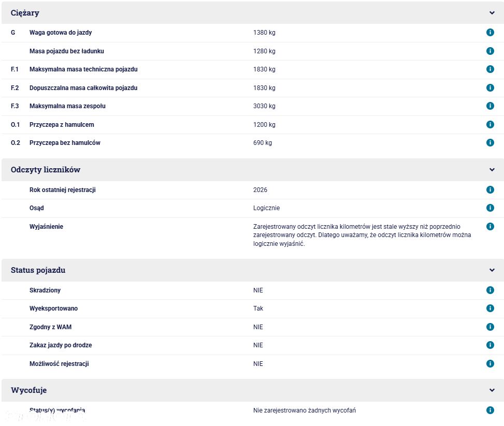The image size is (504, 426).
Task: Show info for Maksymalna masa techniczna pojazdu
Action: [490, 69]
